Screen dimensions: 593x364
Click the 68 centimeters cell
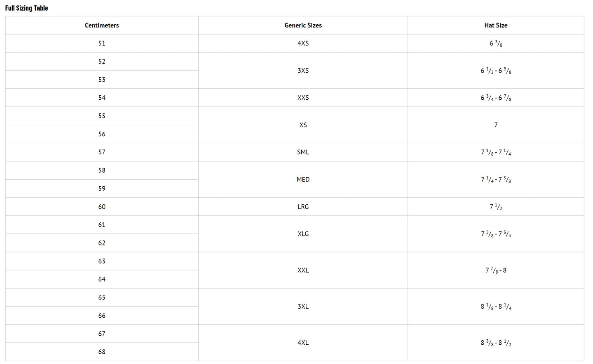tap(102, 352)
